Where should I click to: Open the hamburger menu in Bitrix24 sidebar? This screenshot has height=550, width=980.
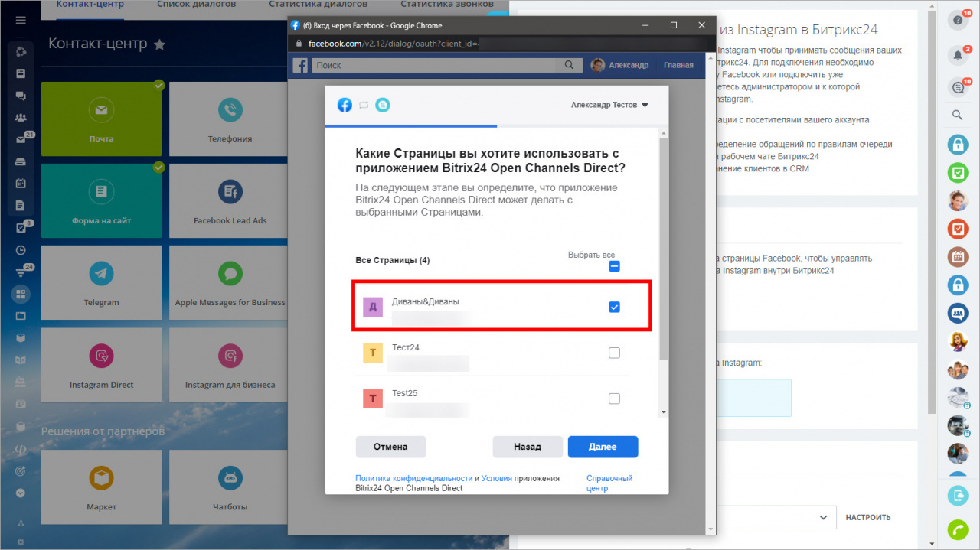(21, 19)
